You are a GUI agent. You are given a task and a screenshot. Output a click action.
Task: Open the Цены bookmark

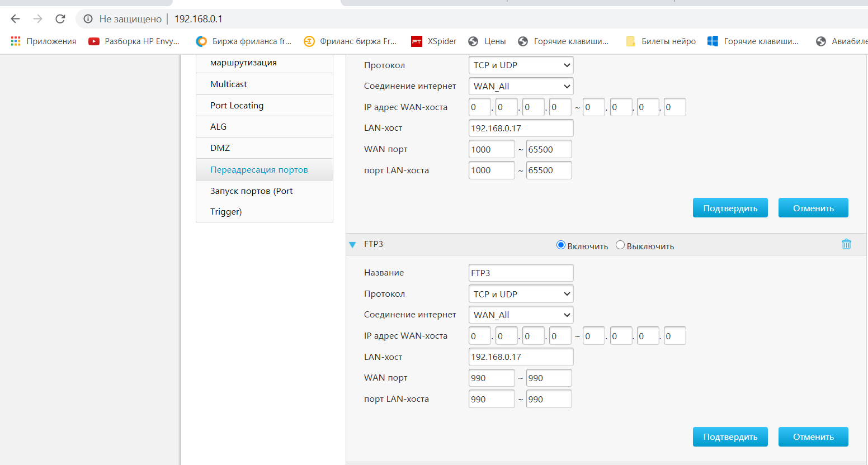coord(487,41)
